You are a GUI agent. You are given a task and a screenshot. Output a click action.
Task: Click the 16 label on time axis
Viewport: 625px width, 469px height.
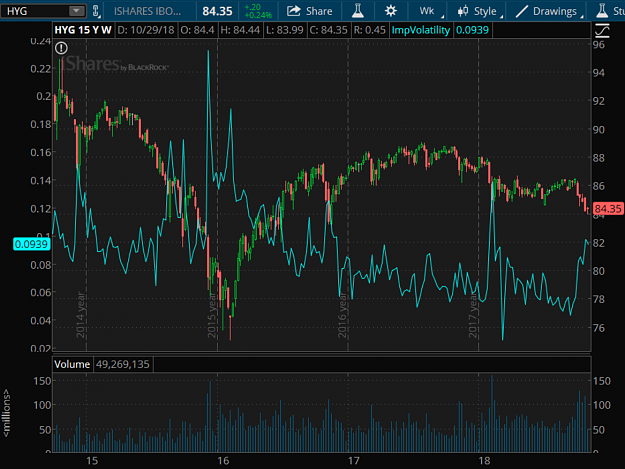223,461
